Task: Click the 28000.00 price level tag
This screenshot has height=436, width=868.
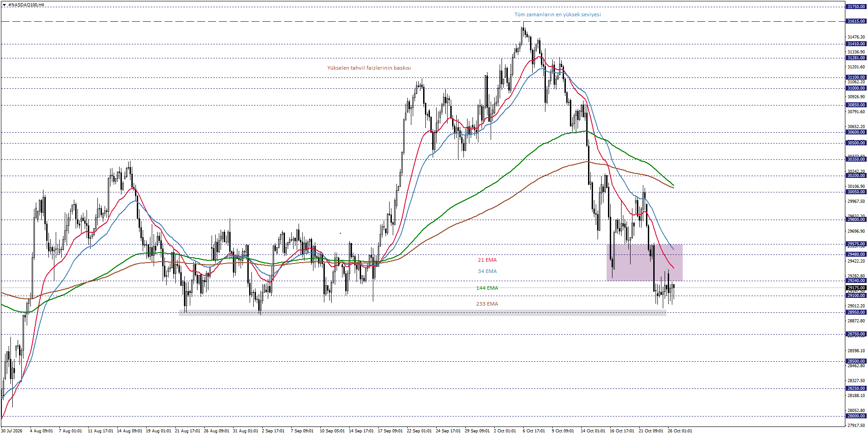Action: [856, 416]
